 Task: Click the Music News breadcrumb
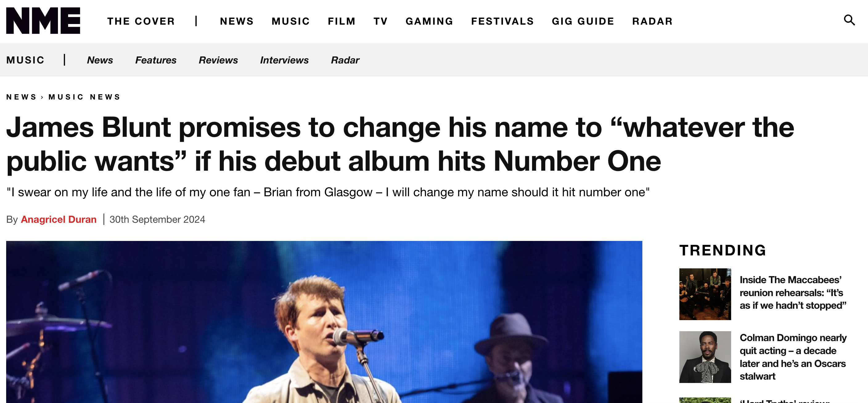(x=84, y=97)
